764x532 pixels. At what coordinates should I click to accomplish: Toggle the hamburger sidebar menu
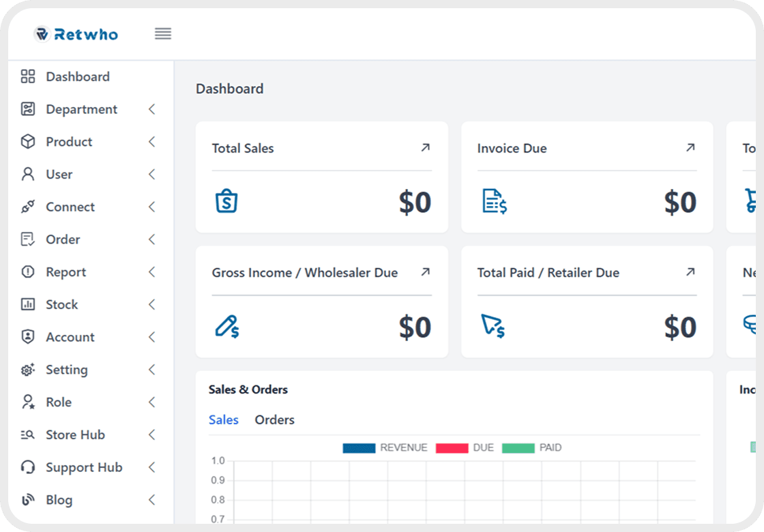[163, 33]
